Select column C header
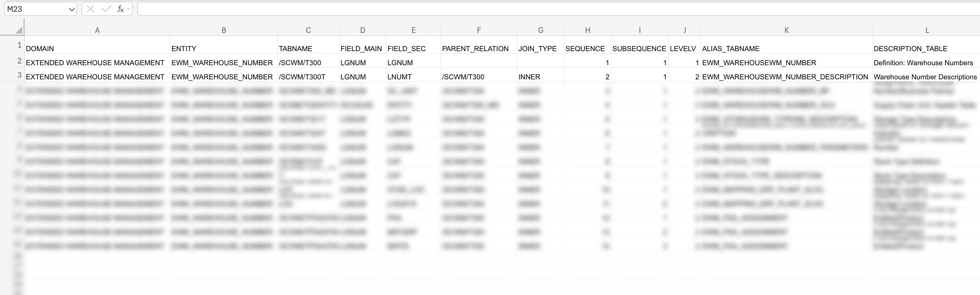Viewport: 980px width, 295px height. pos(308,30)
